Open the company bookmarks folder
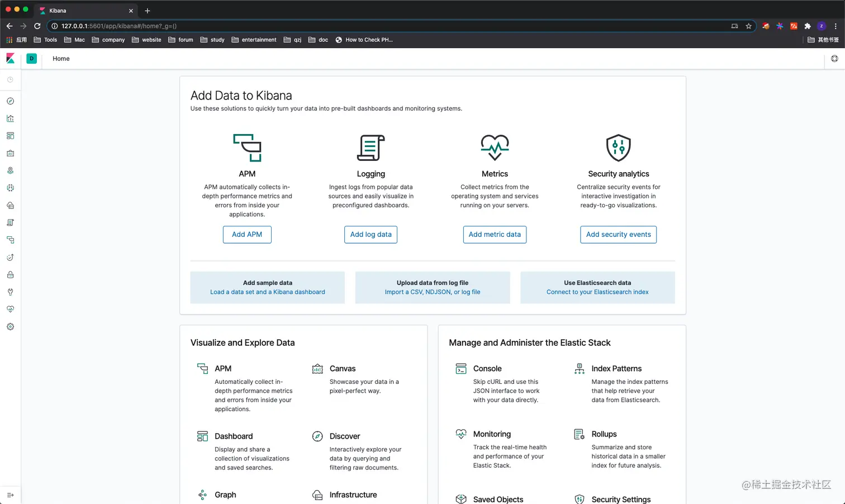 tap(108, 40)
